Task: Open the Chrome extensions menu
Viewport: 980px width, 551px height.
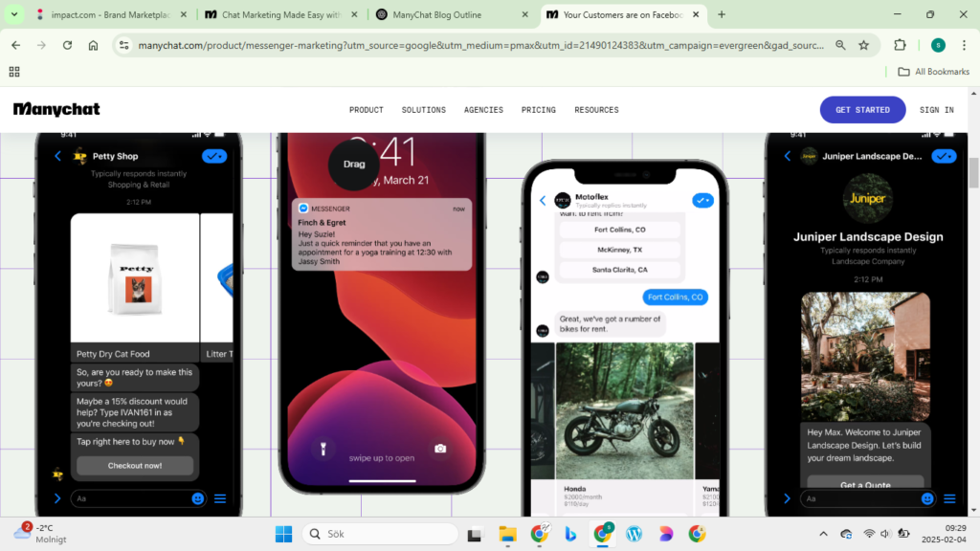Action: 900,45
